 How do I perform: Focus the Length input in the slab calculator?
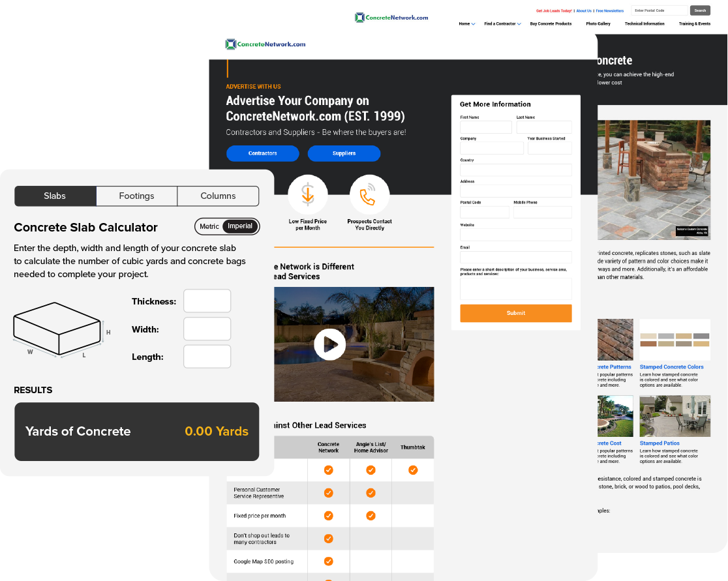pyautogui.click(x=207, y=357)
